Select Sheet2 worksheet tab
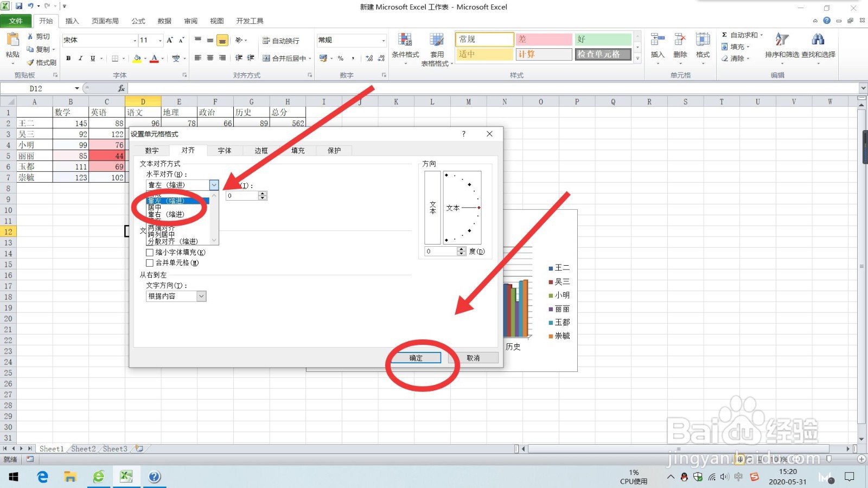The height and width of the screenshot is (488, 868). pos(83,448)
